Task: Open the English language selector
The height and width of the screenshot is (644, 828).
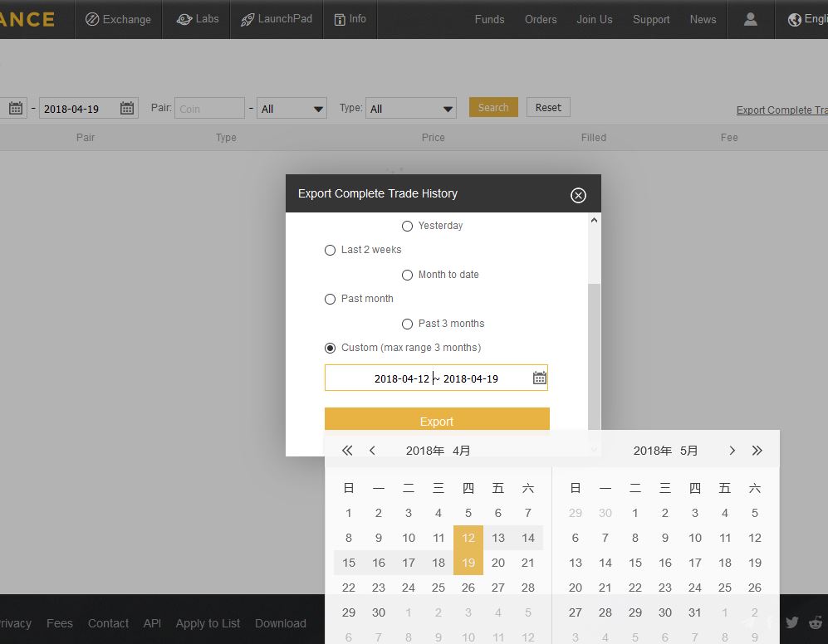Action: click(806, 19)
